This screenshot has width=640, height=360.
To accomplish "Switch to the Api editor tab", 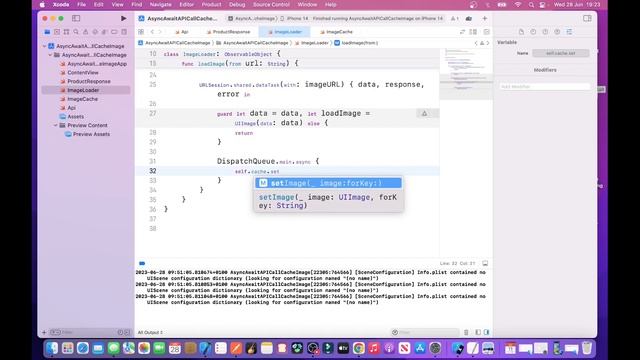I will click(182, 32).
